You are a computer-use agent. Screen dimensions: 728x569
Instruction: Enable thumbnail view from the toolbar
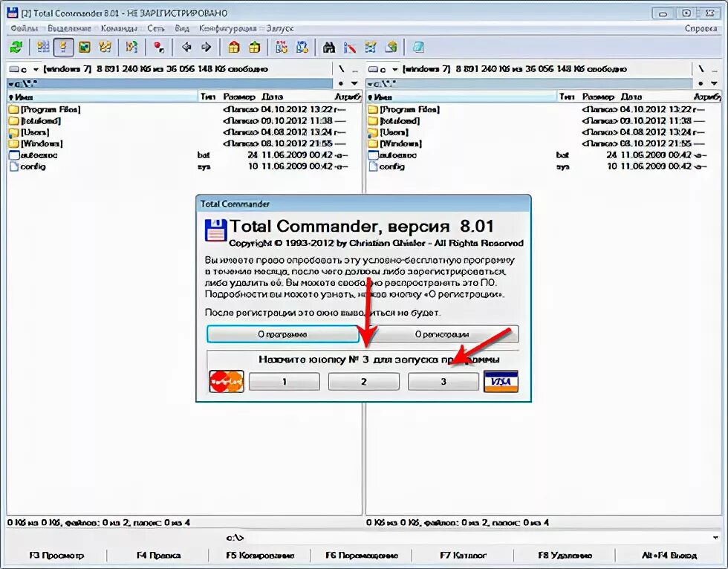[x=85, y=47]
